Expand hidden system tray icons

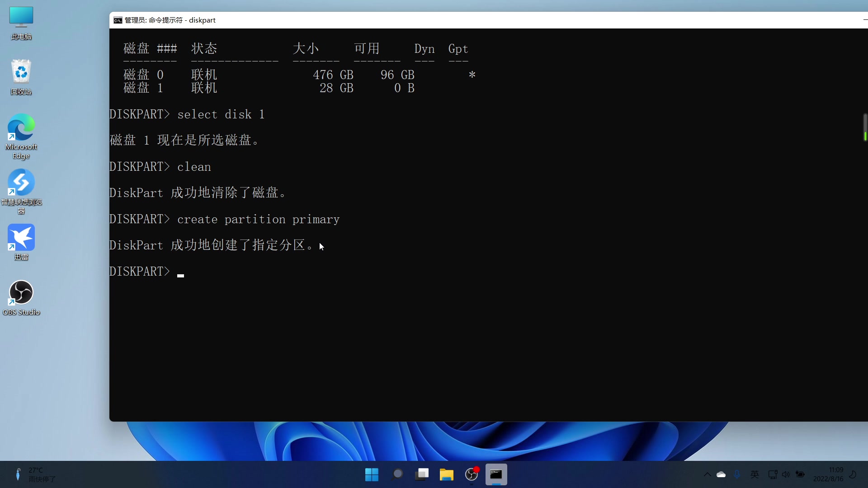[707, 474]
